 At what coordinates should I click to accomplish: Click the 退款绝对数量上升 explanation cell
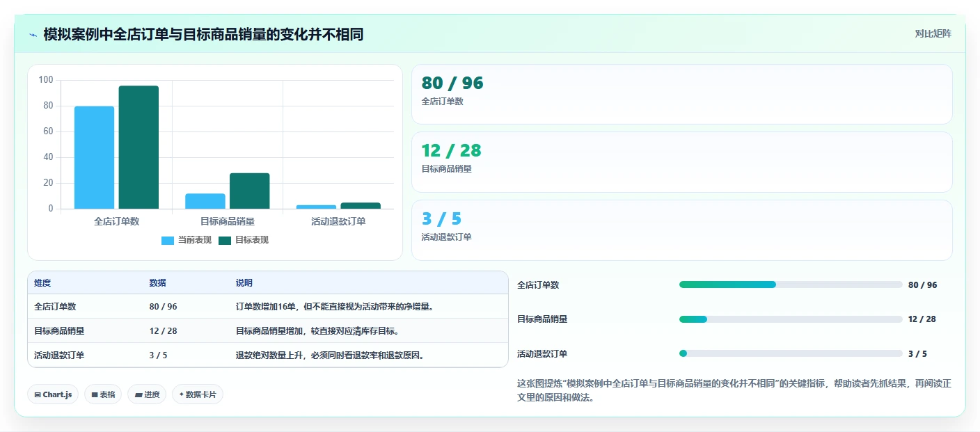click(330, 355)
